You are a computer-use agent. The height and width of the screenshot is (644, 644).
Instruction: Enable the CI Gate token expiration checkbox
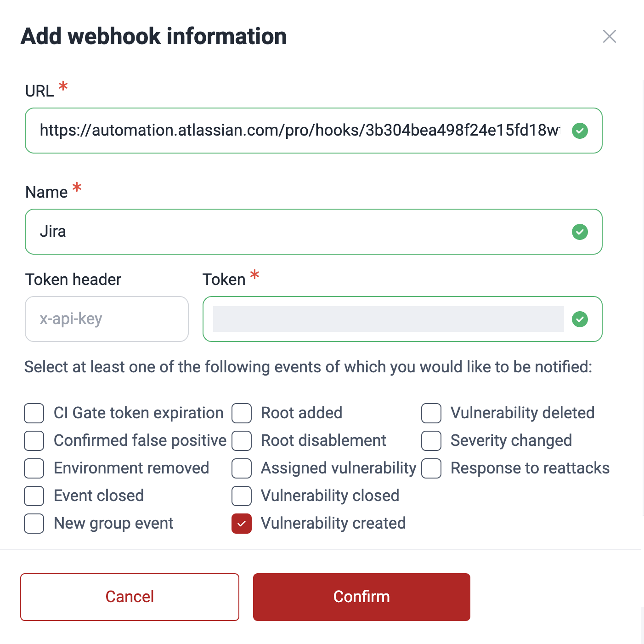(x=34, y=413)
